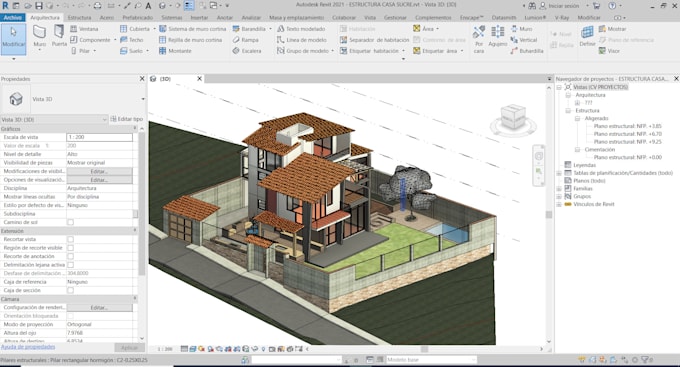Select the Ventana window tool
680x367 pixels.
click(x=85, y=29)
